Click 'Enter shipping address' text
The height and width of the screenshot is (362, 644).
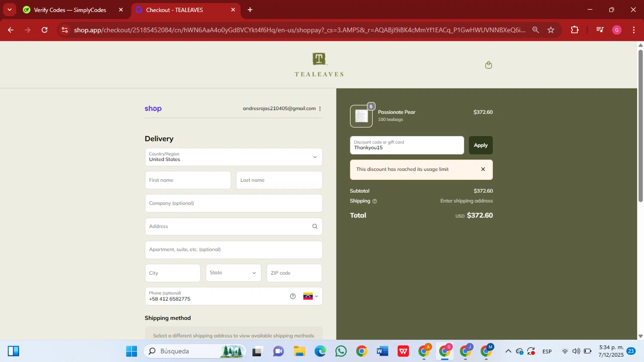pos(466,201)
